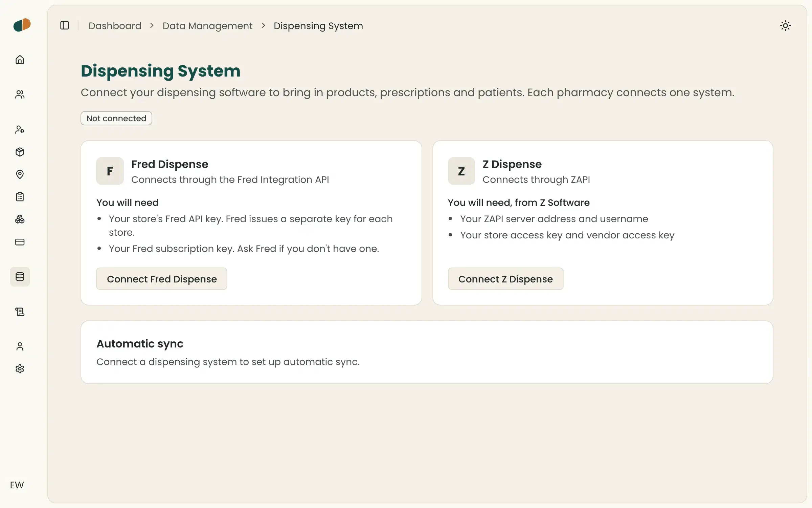Click 'Connects through the Fred Integration API' text
The height and width of the screenshot is (508, 812).
[x=230, y=179]
